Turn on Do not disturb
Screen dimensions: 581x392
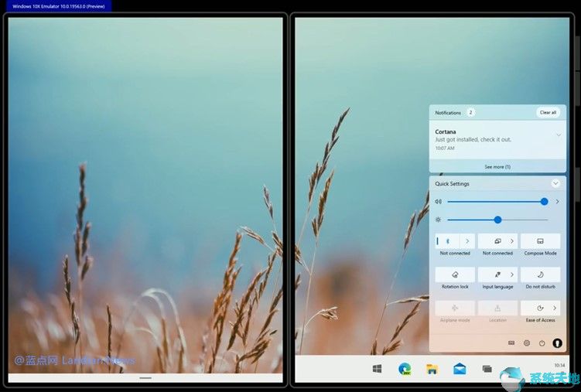(x=540, y=274)
